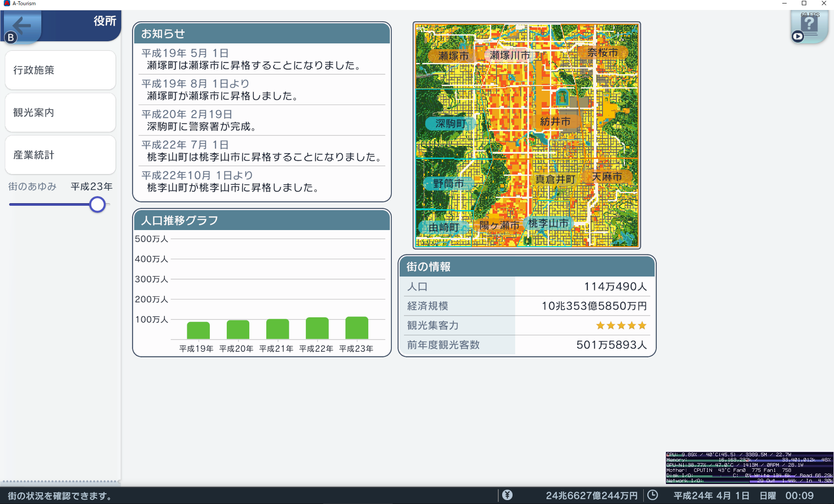Click the 平成23年 population bar
834x504 pixels.
[356, 328]
